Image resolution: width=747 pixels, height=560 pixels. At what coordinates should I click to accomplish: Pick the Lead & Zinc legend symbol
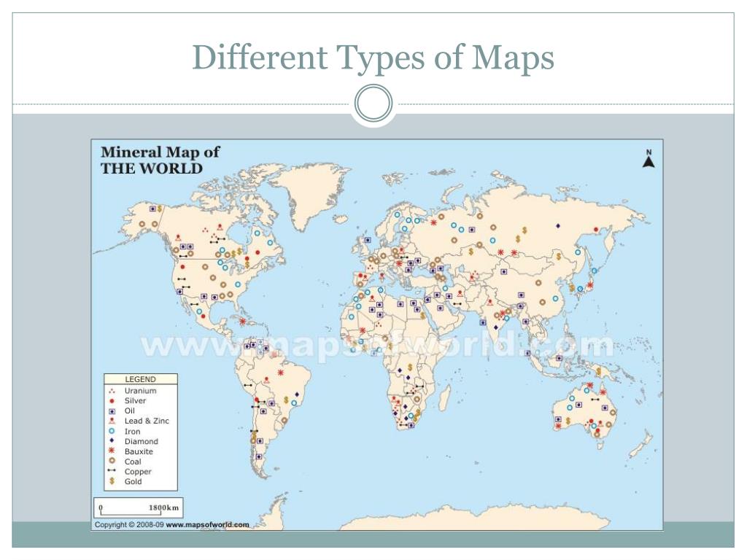(x=112, y=421)
